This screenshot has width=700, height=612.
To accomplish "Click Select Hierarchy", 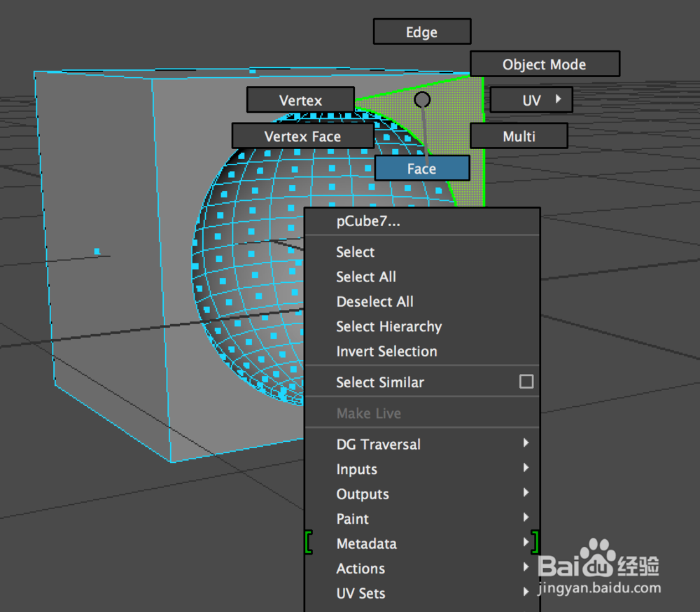I will [422, 326].
